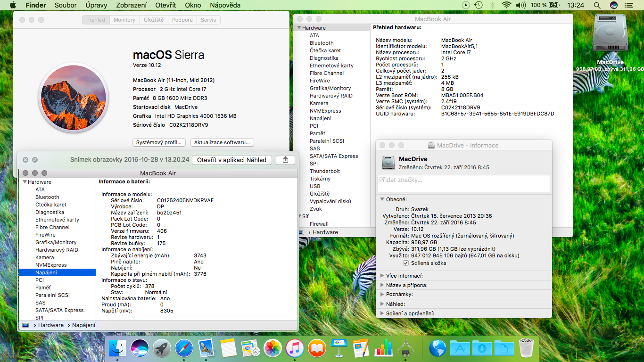Click the System Information dock icon
Viewport: 644px width, 362px height.
click(405, 349)
